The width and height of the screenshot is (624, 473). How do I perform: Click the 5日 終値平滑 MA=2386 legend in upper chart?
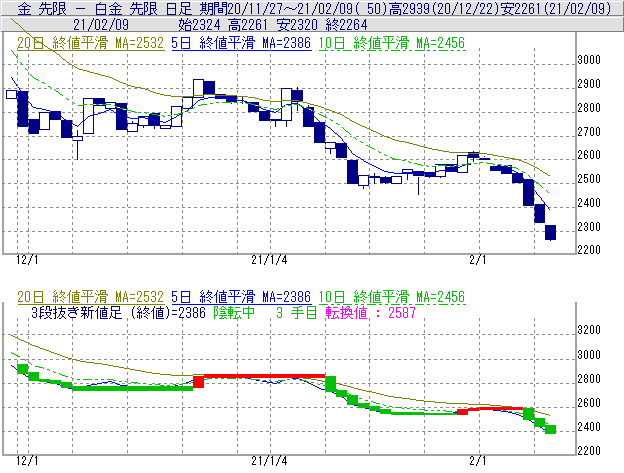pyautogui.click(x=241, y=43)
